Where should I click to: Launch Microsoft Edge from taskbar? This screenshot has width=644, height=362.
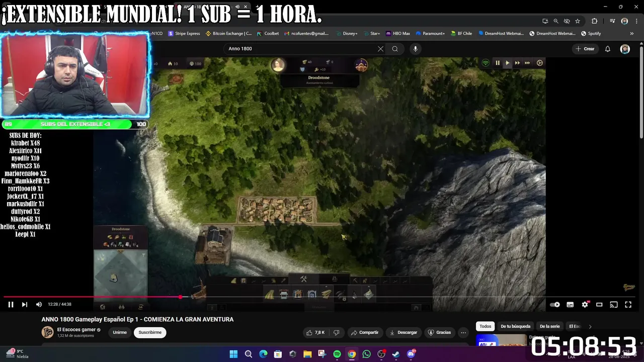tap(263, 354)
